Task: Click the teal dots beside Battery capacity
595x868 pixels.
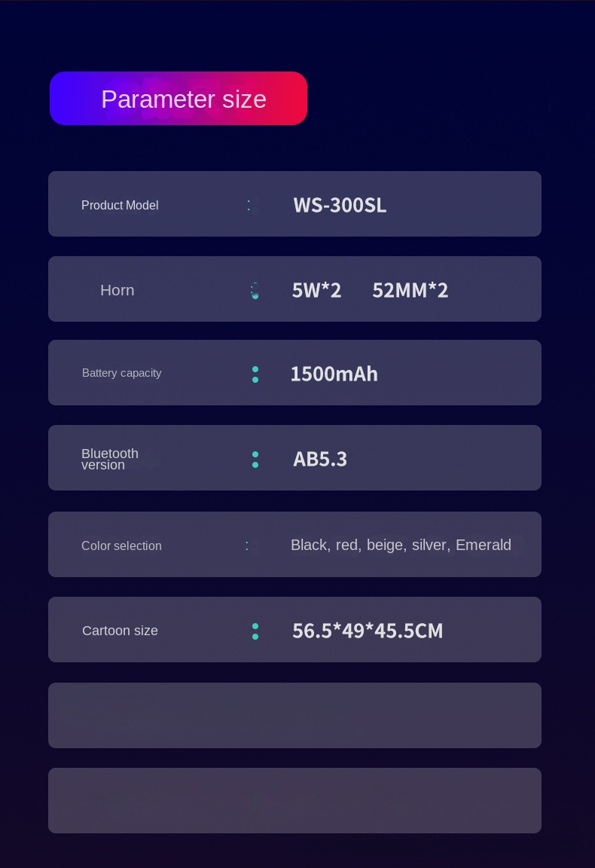Action: (x=255, y=374)
